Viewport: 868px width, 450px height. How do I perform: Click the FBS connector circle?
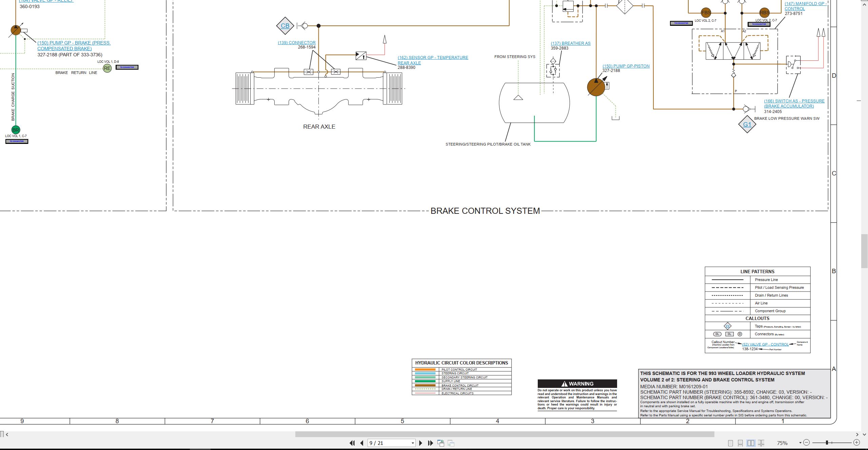click(x=706, y=13)
